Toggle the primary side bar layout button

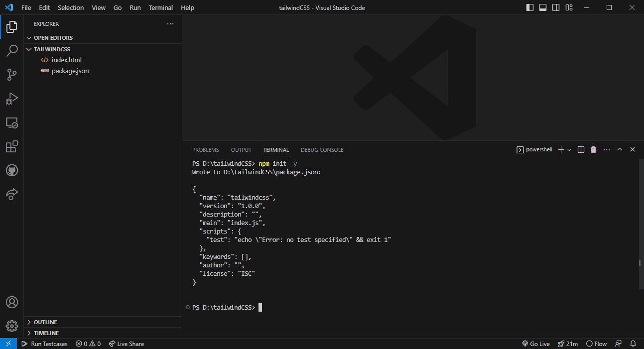pyautogui.click(x=530, y=7)
